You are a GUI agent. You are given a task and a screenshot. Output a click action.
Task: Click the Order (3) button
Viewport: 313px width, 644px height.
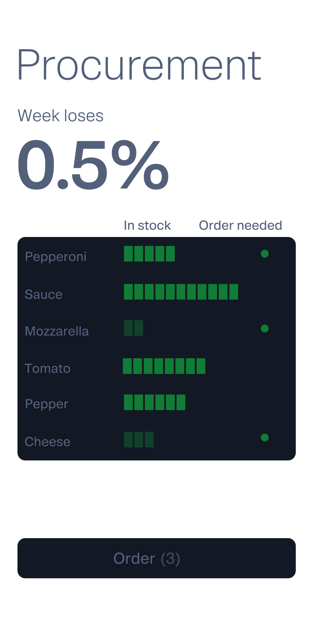coord(156,558)
